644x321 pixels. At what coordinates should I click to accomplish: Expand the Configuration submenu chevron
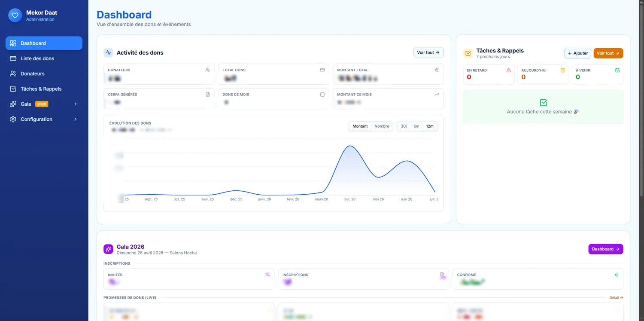click(x=76, y=119)
